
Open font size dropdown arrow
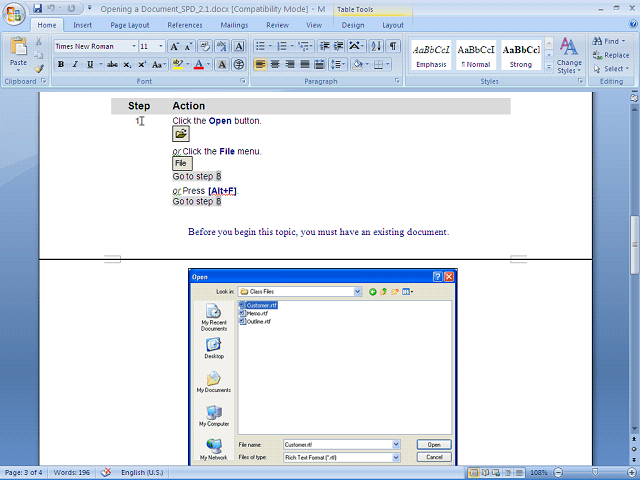point(161,46)
